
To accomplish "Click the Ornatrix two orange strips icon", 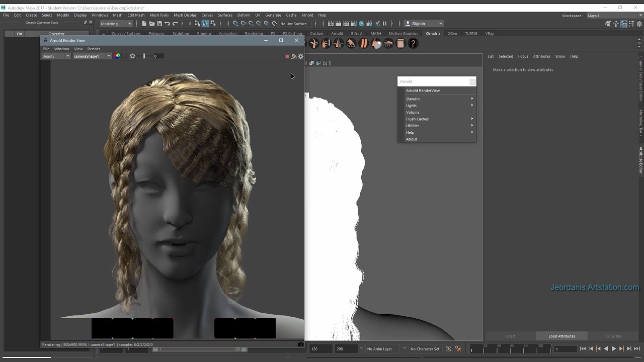I will pos(364,44).
